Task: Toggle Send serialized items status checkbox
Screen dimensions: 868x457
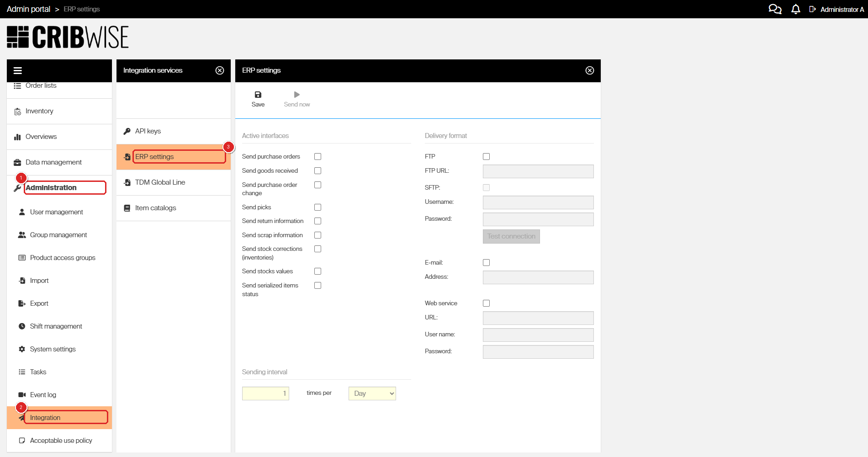Action: point(318,286)
